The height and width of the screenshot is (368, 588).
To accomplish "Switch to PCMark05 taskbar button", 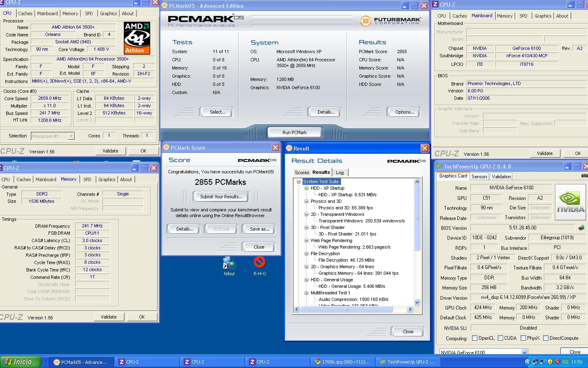I will (x=82, y=362).
